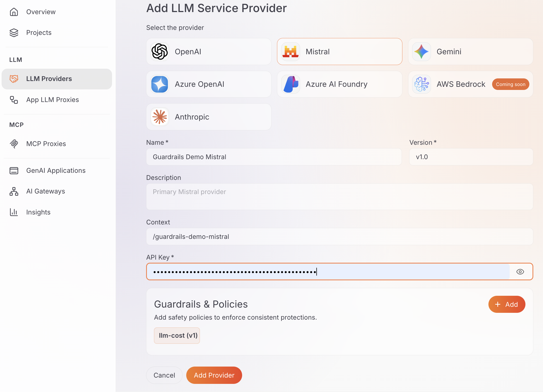543x392 pixels.
Task: Show the API key with eye icon
Action: (x=520, y=272)
